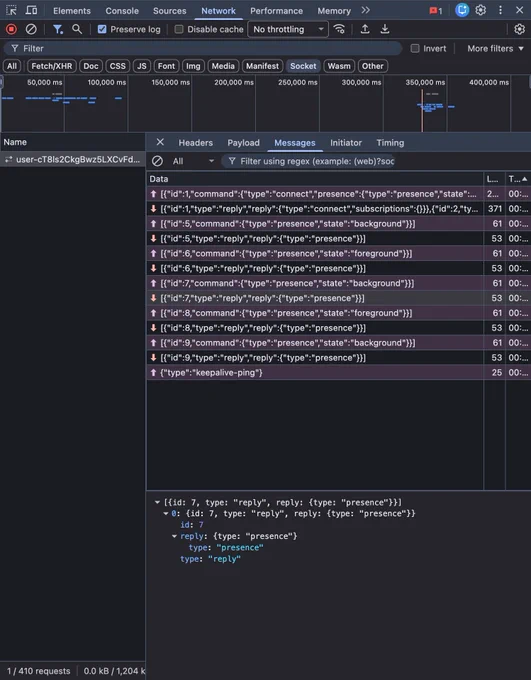Open the Console panel tab

point(122,10)
